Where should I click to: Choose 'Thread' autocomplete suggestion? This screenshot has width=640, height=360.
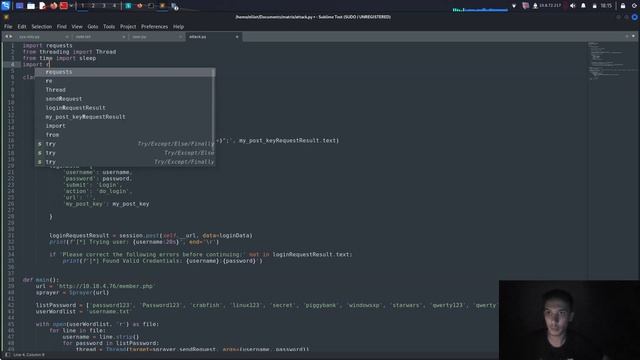click(x=125, y=90)
